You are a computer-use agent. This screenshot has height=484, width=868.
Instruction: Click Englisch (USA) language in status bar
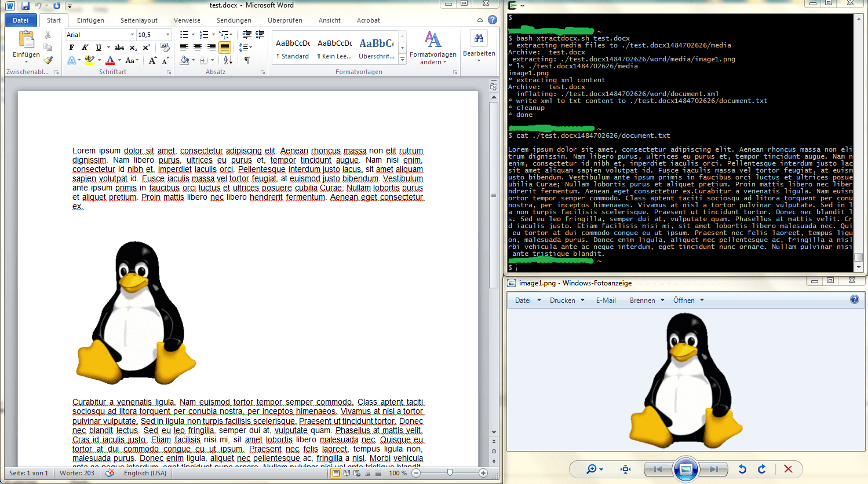145,473
